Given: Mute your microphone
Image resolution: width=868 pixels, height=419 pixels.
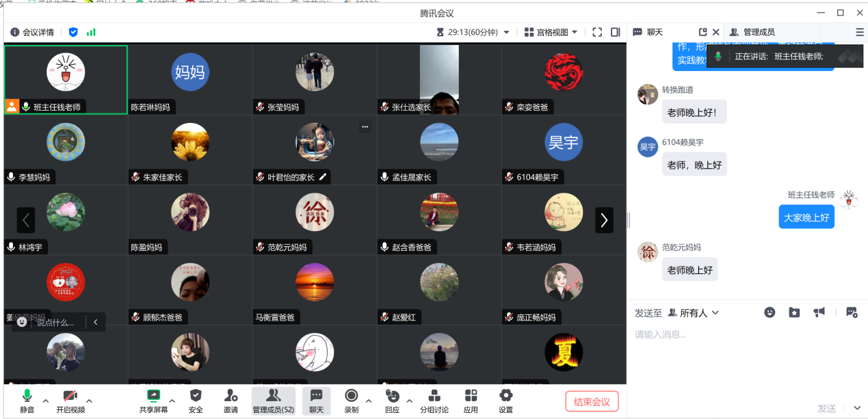Looking at the screenshot, I should [x=26, y=401].
